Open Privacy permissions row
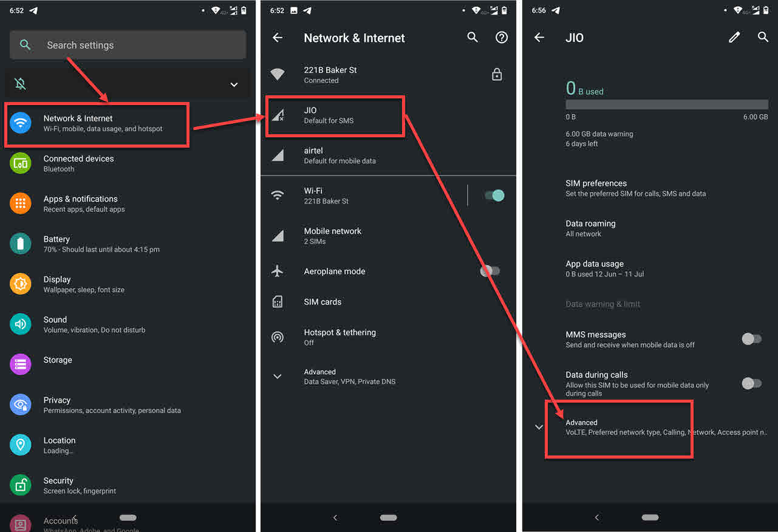 click(x=128, y=404)
